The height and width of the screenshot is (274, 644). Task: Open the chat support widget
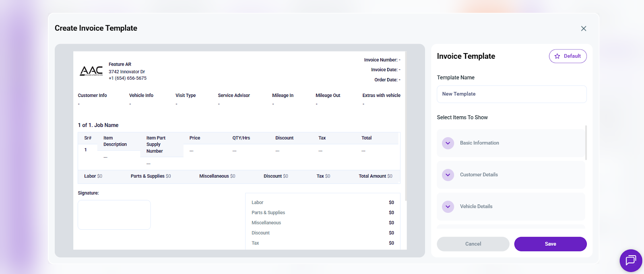click(630, 260)
